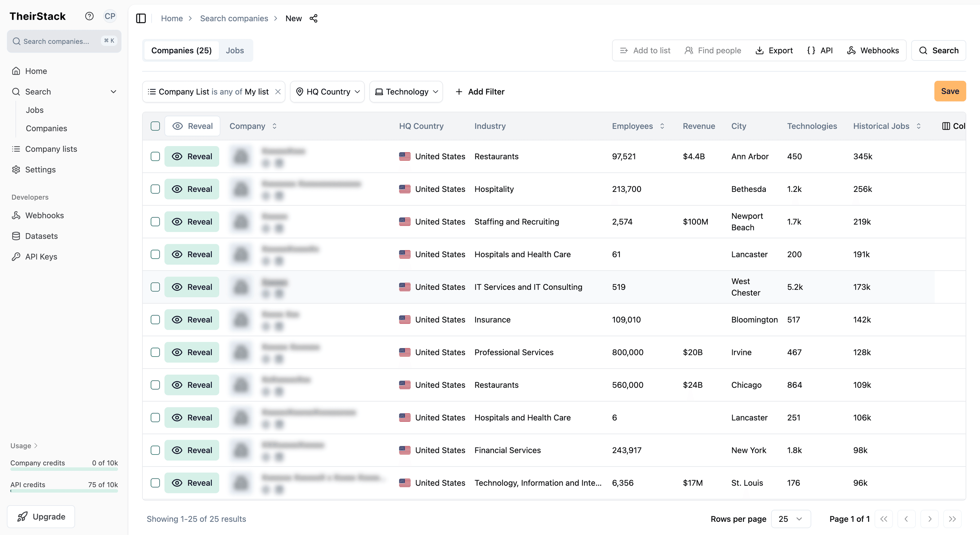Open the HQ Country filter dropdown

click(x=328, y=92)
